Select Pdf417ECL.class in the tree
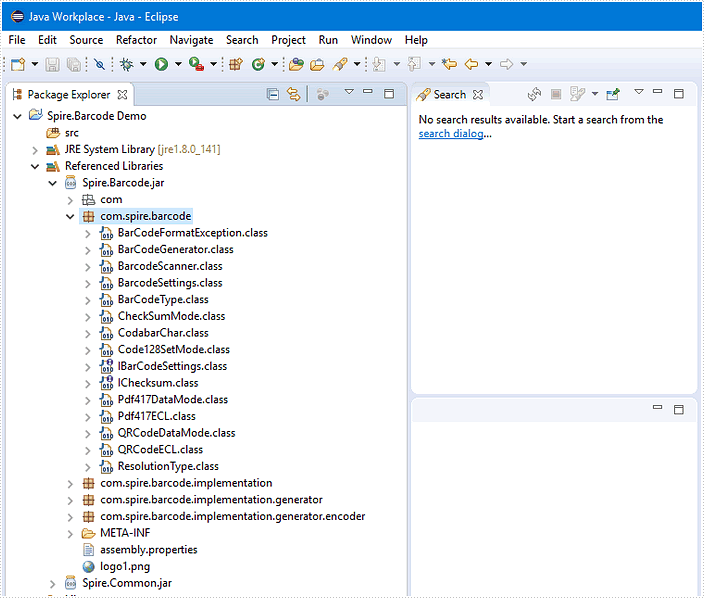 pos(156,416)
